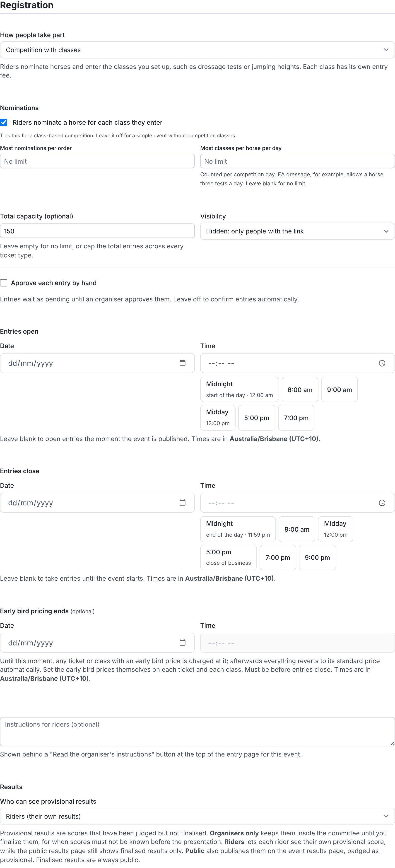Open calendar picker for Entries open date

click(183, 363)
